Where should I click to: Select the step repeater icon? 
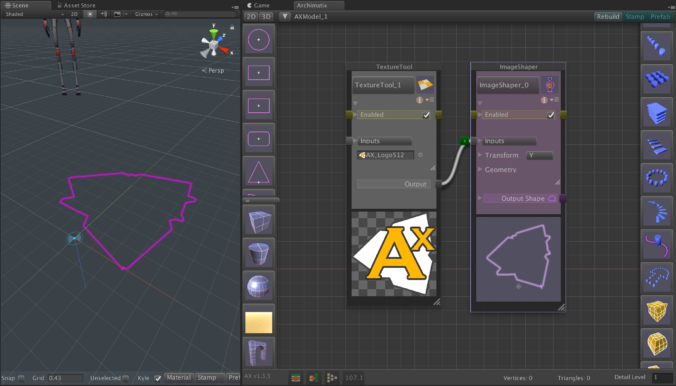pos(657,145)
